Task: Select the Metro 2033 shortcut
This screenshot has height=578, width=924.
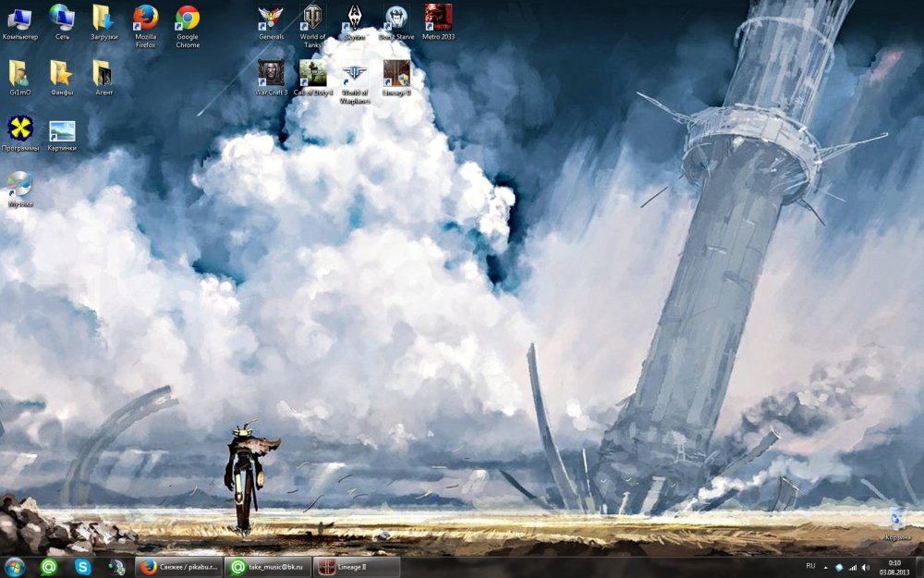Action: point(438,24)
